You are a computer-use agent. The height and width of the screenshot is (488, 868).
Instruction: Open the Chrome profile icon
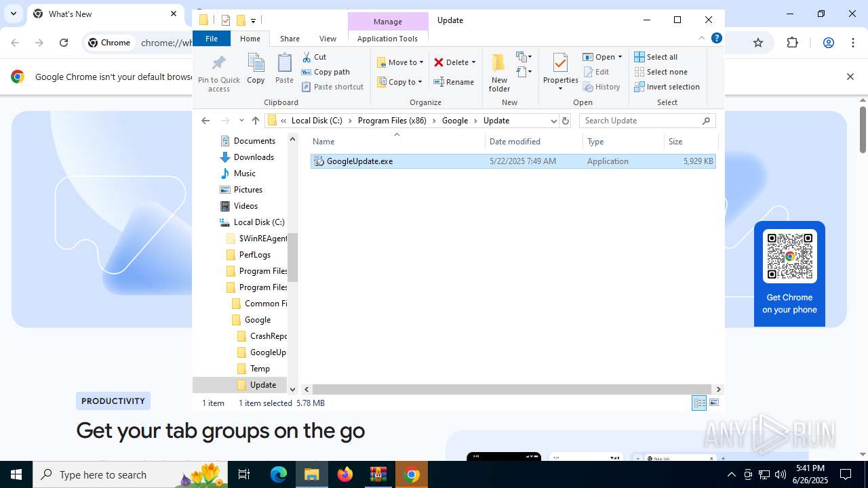pyautogui.click(x=828, y=43)
